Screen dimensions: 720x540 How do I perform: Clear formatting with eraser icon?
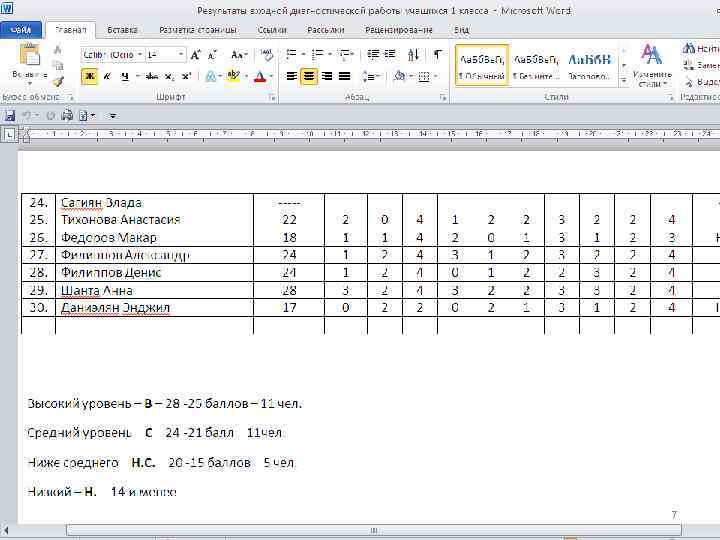(x=267, y=55)
